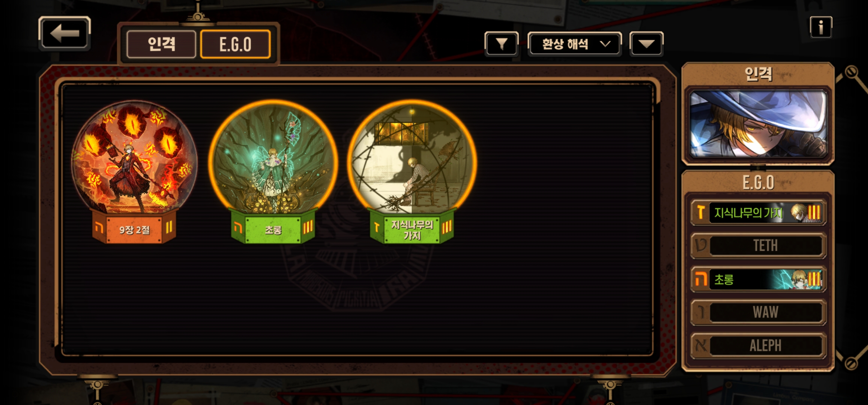Toggle the sort order triangle button
This screenshot has width=868, height=405.
(x=647, y=44)
